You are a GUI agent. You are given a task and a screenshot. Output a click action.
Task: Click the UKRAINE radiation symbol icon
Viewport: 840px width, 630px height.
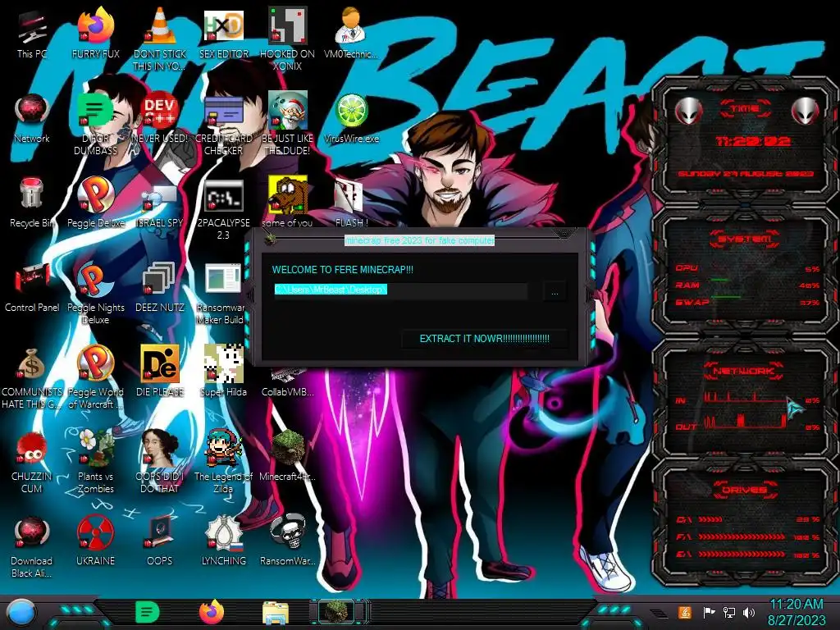point(96,541)
